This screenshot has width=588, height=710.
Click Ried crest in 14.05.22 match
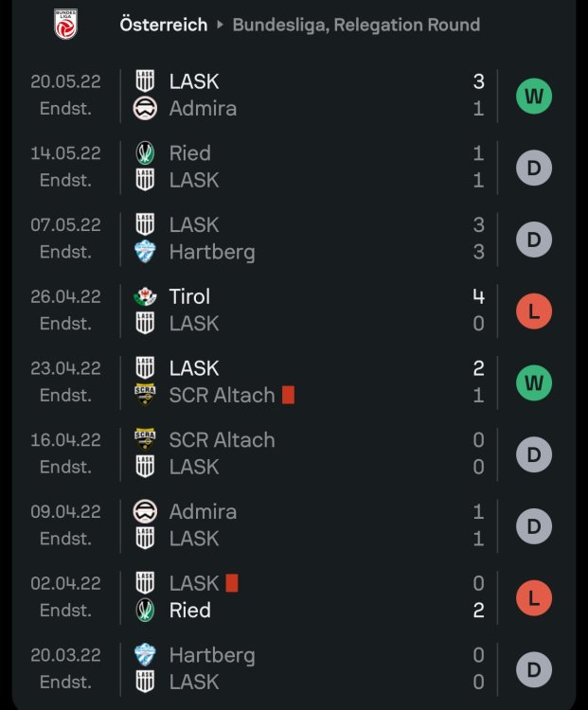[x=145, y=153]
